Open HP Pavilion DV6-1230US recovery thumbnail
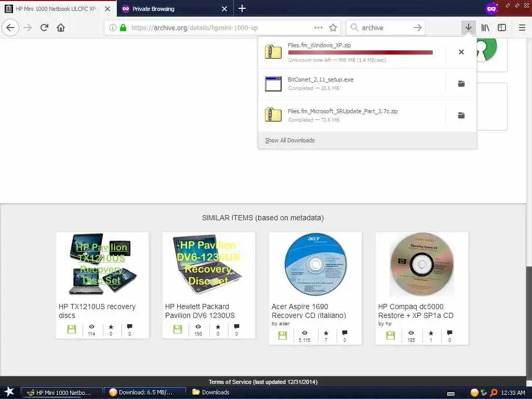The width and height of the screenshot is (532, 399). tap(209, 264)
